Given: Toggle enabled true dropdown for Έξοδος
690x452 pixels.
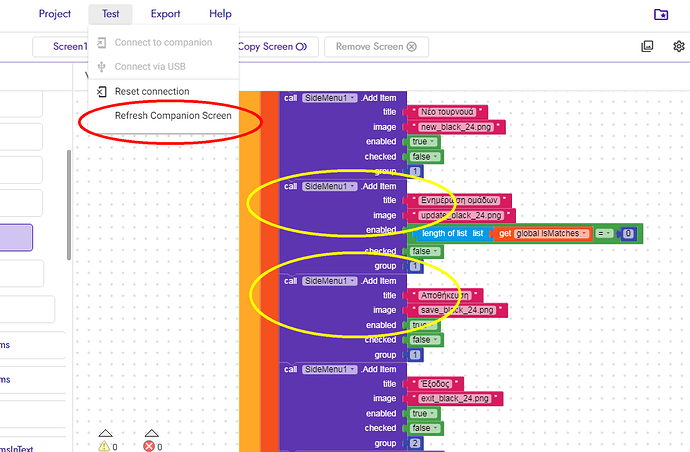Looking at the screenshot, I should click(424, 414).
